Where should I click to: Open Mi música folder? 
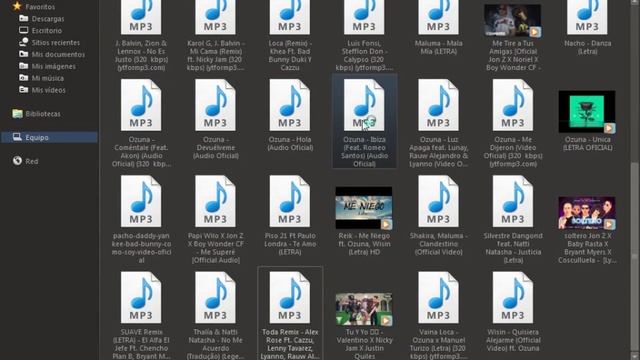pos(47,78)
